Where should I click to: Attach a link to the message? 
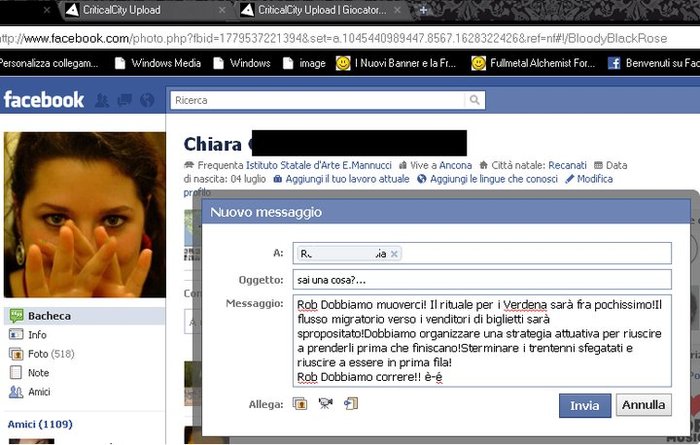pyautogui.click(x=351, y=403)
